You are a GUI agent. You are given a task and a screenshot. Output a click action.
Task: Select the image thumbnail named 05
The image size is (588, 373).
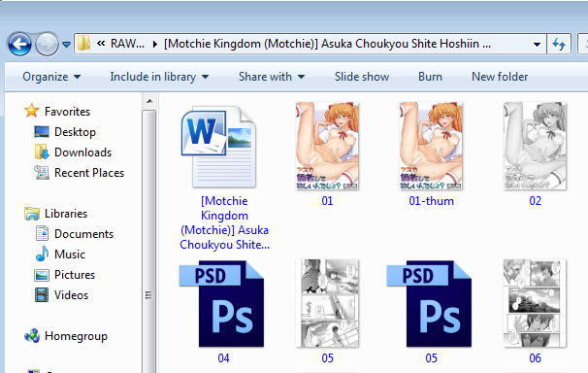pyautogui.click(x=327, y=303)
